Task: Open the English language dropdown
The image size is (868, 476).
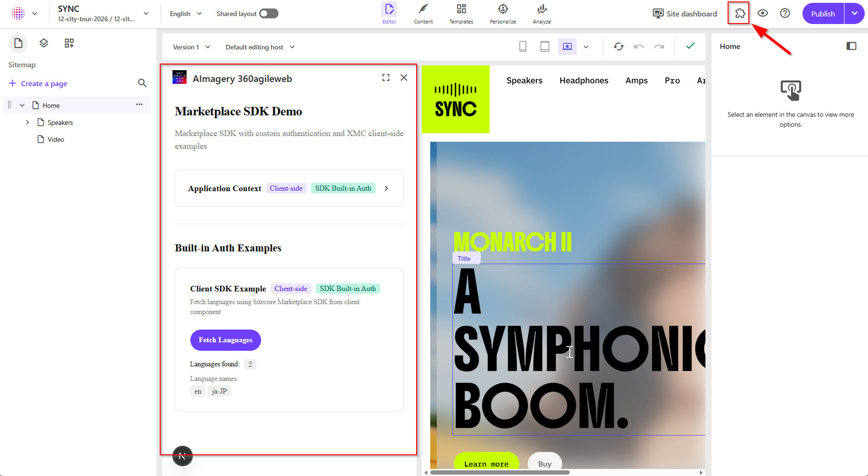Action: 186,14
